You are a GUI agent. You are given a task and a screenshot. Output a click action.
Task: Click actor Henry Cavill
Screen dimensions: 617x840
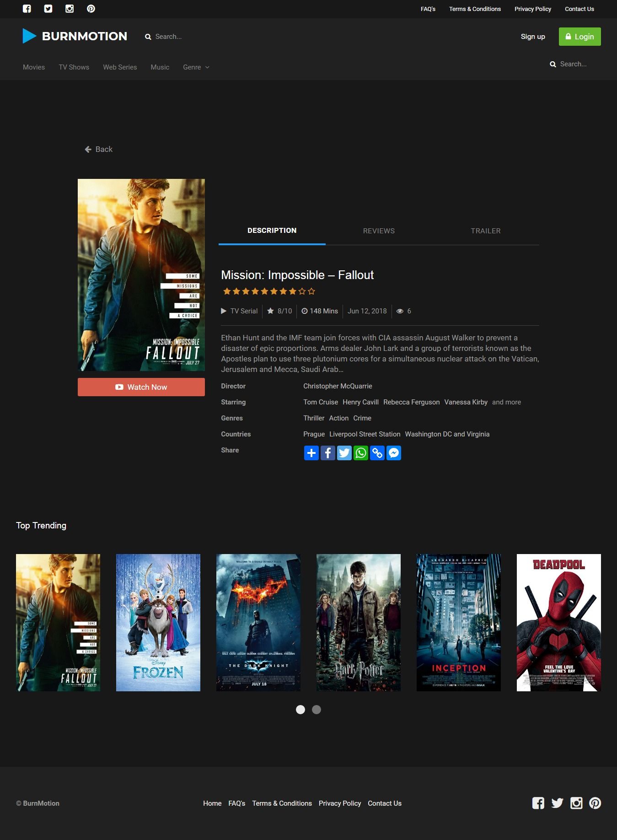360,402
